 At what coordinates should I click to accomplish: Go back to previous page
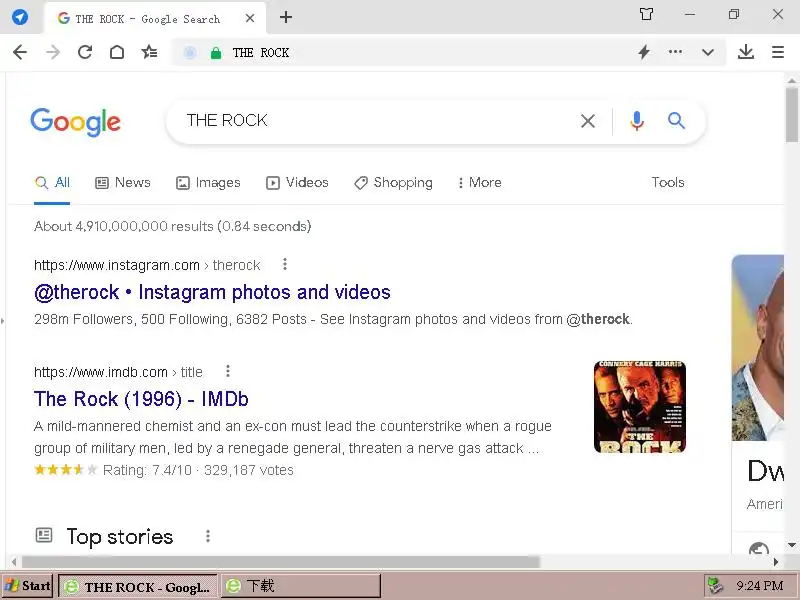click(x=20, y=52)
